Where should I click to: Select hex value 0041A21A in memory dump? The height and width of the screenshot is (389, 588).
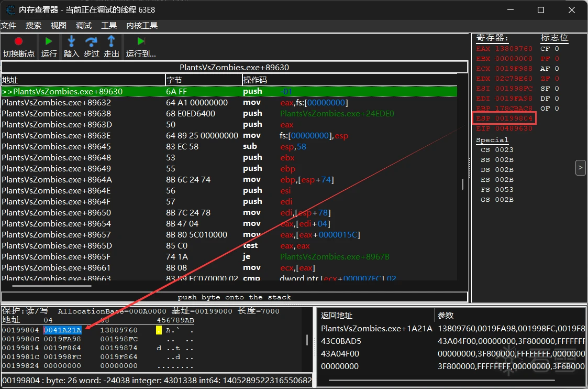(62, 330)
